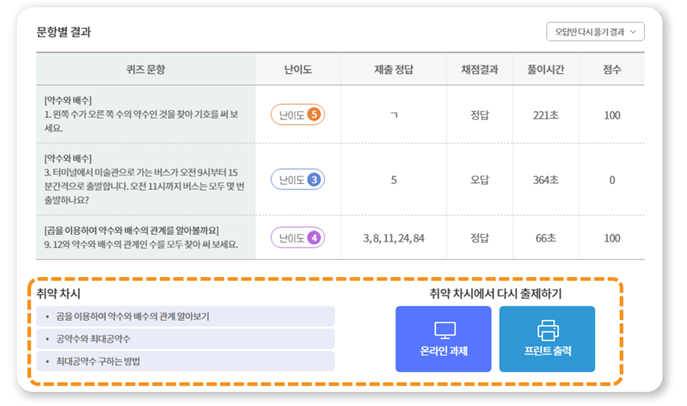
Task: Click the monitor icon on 온라인 과제
Action: click(x=445, y=330)
